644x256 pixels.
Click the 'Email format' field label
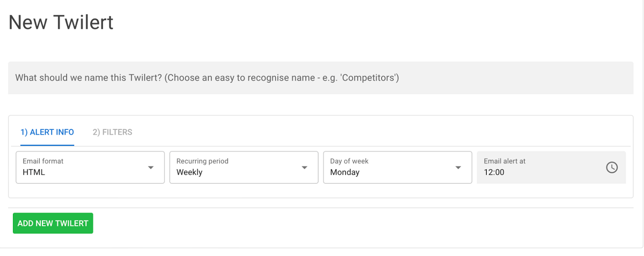pos(43,161)
